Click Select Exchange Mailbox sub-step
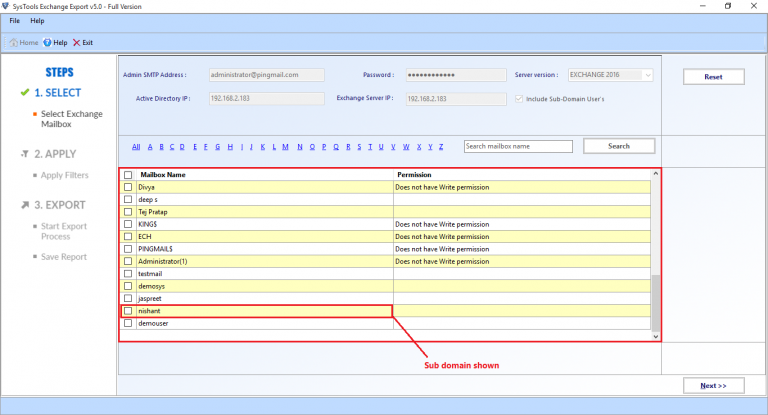768x415 pixels. 72,119
